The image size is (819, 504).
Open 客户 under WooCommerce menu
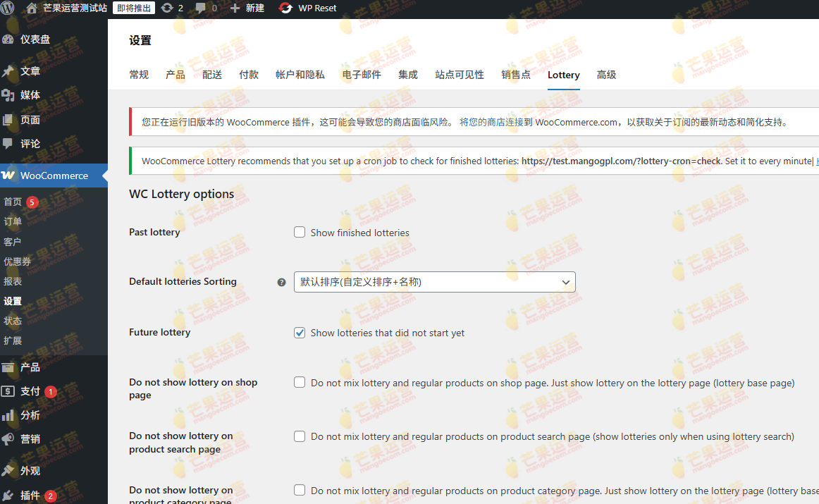point(13,241)
